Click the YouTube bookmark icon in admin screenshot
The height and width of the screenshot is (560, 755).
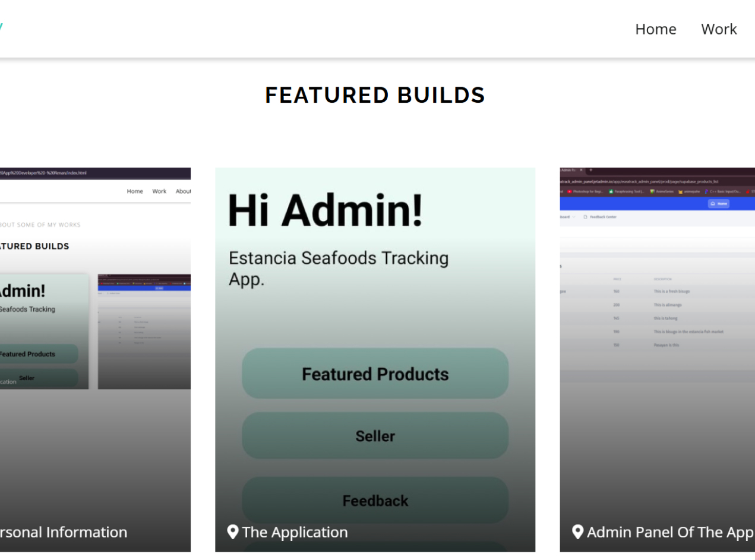tap(570, 192)
